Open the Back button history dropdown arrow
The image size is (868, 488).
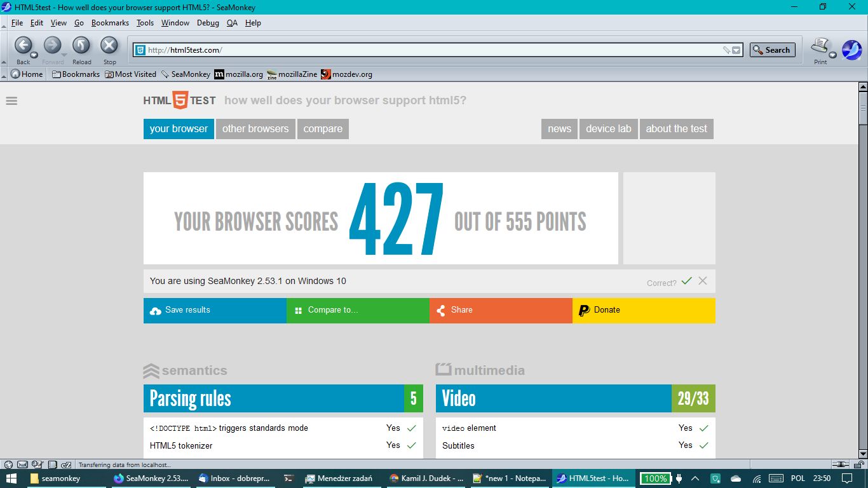34,55
